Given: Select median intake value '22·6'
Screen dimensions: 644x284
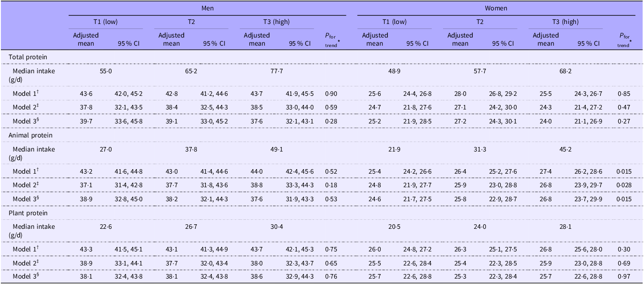Looking at the screenshot, I should click(x=106, y=227).
